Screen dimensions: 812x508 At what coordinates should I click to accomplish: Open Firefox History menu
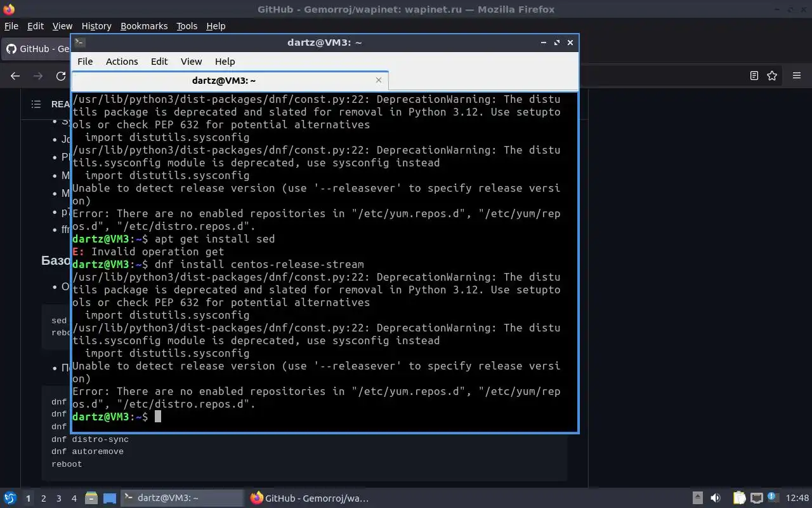click(x=96, y=26)
